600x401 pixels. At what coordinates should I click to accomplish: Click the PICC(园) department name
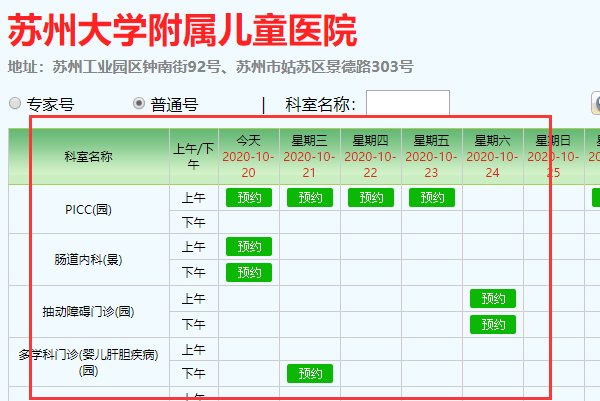(x=88, y=210)
